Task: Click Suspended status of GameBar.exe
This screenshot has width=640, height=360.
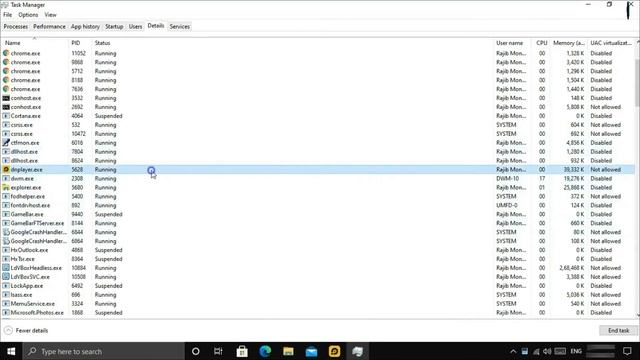Action: pyautogui.click(x=109, y=214)
